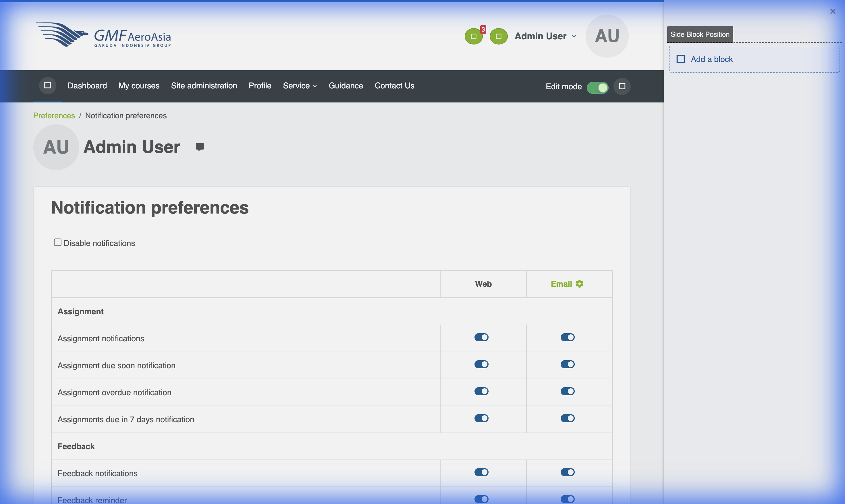Close the side block drawer
The width and height of the screenshot is (845, 504).
832,11
